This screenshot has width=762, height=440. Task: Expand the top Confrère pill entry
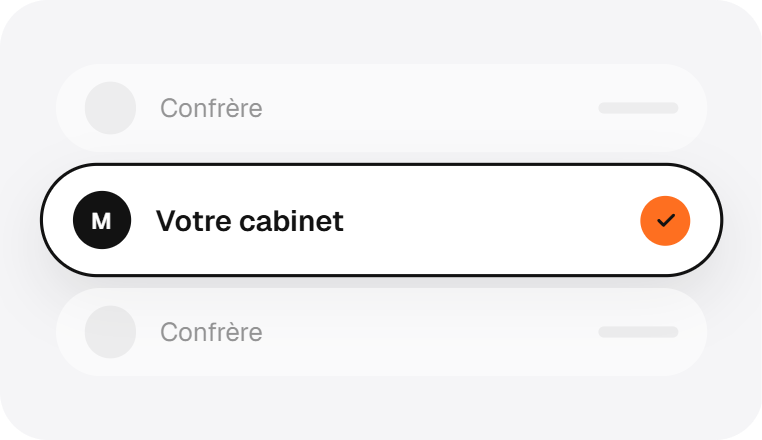(381, 108)
